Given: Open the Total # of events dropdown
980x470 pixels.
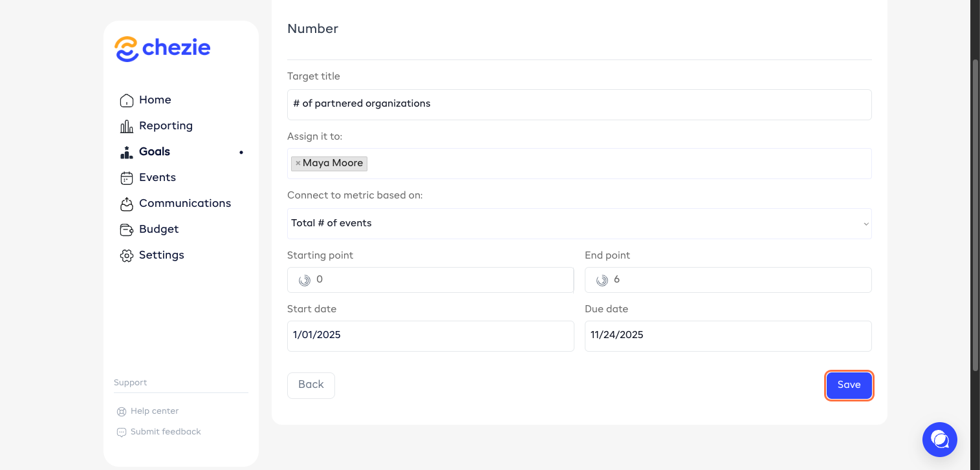Looking at the screenshot, I should (578, 224).
